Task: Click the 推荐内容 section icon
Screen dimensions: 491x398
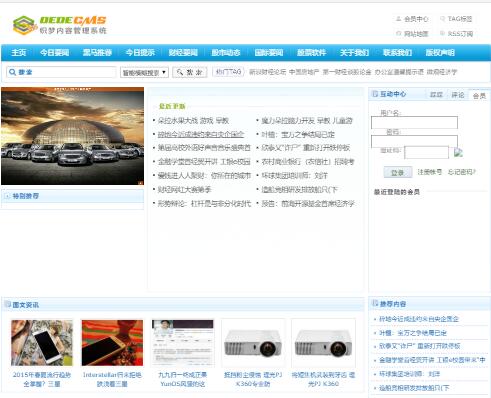Action: click(375, 303)
